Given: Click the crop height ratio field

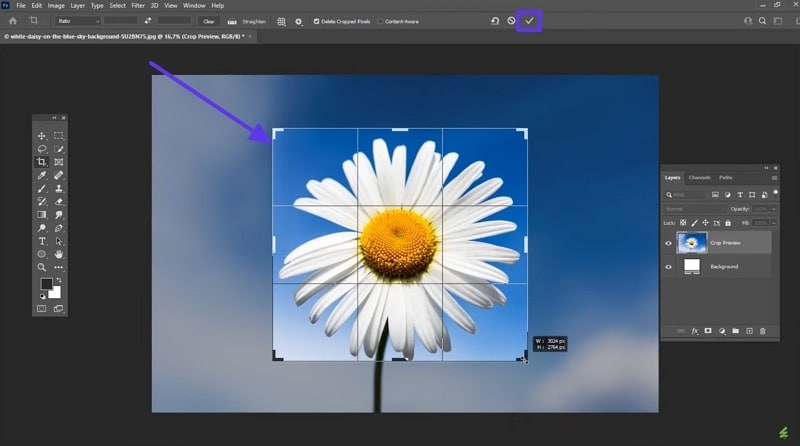Looking at the screenshot, I should click(x=174, y=21).
